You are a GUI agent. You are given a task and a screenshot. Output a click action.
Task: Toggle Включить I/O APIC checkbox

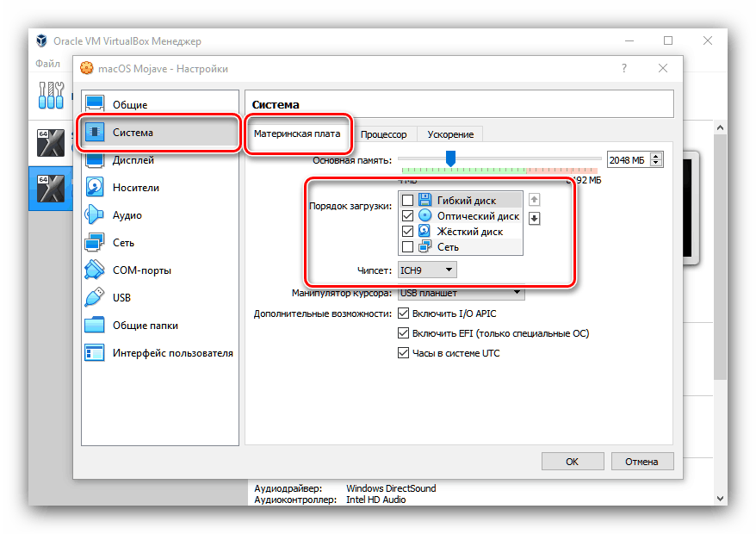pos(403,313)
